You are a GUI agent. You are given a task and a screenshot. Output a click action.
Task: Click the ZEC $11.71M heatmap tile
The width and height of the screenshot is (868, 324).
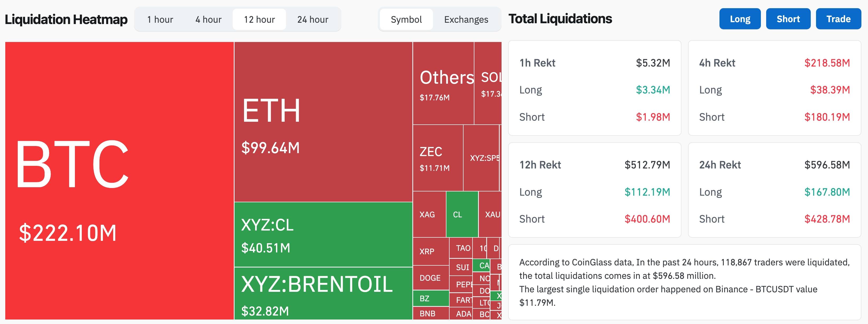coord(438,158)
